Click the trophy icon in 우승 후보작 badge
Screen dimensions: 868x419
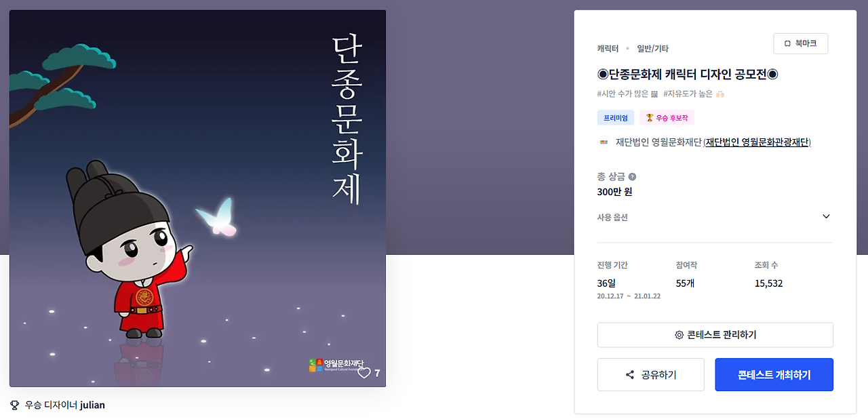(x=649, y=118)
